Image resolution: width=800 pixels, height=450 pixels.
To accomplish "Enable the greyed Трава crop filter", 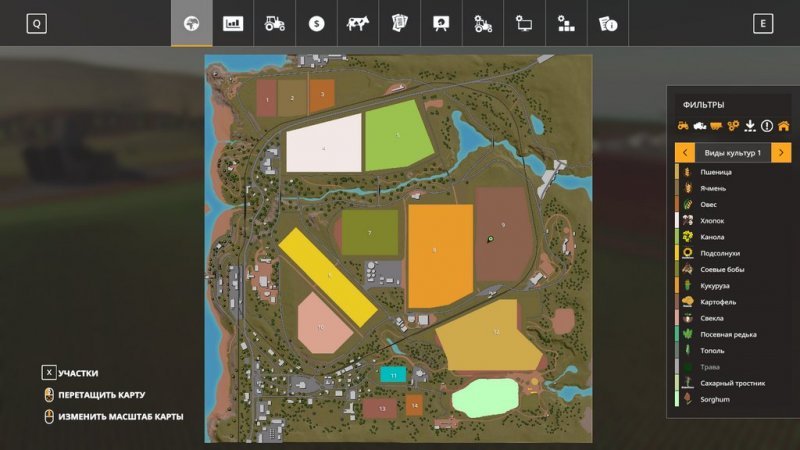I will 733,367.
